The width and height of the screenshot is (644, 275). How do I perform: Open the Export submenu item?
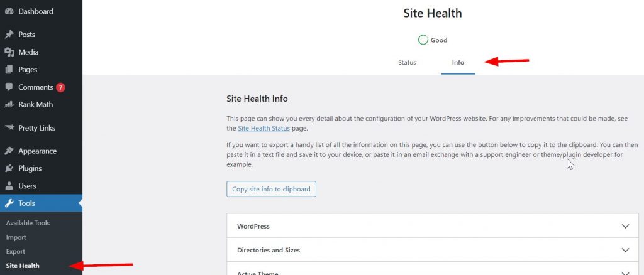[16, 251]
